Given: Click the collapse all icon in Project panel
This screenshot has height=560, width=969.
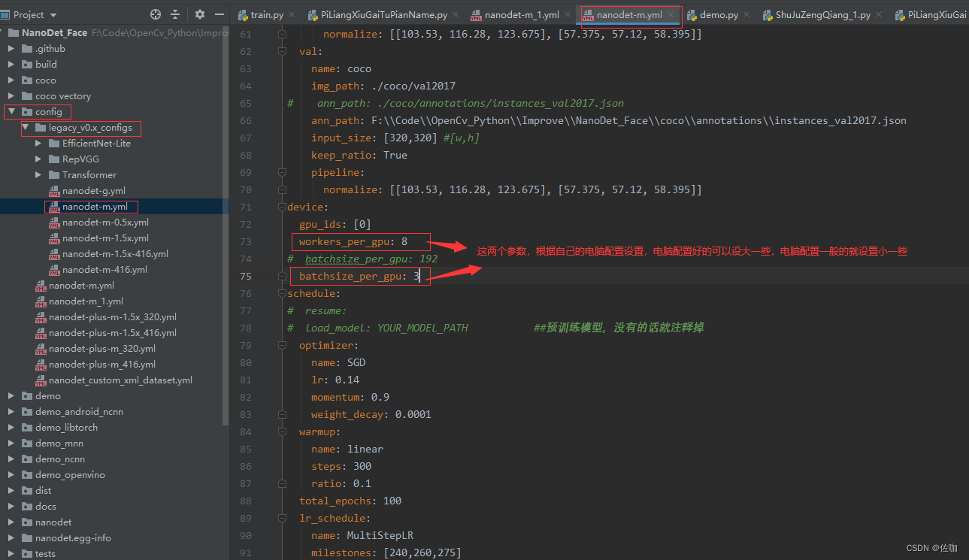Looking at the screenshot, I should (x=175, y=14).
